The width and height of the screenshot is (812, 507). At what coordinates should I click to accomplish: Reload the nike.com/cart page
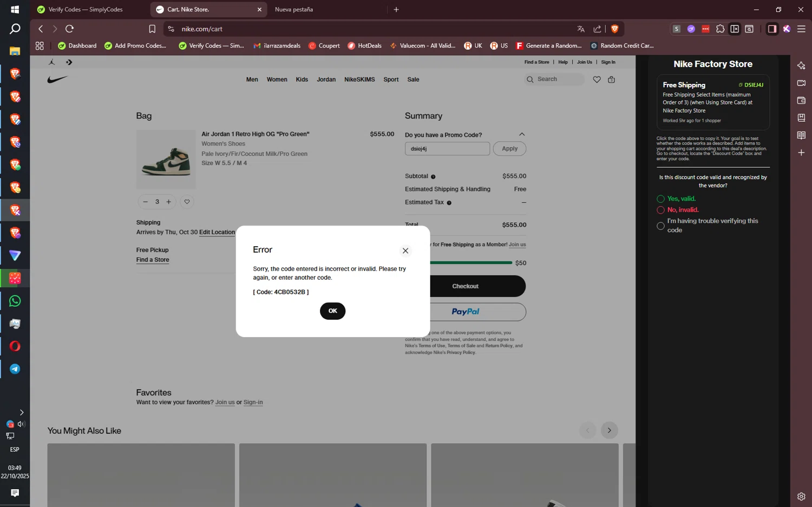point(69,29)
